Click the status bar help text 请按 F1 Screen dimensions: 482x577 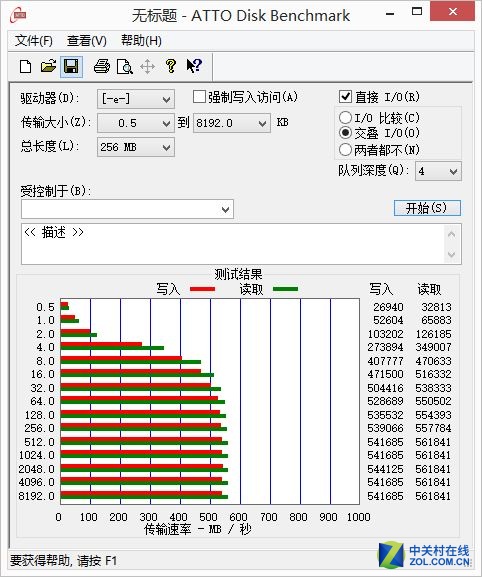point(97,561)
